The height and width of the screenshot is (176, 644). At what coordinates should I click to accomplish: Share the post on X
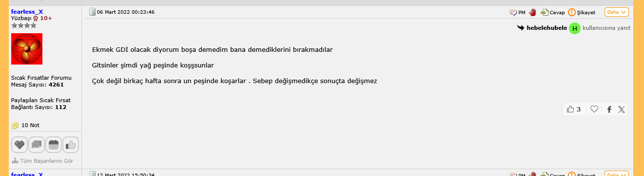(x=622, y=110)
